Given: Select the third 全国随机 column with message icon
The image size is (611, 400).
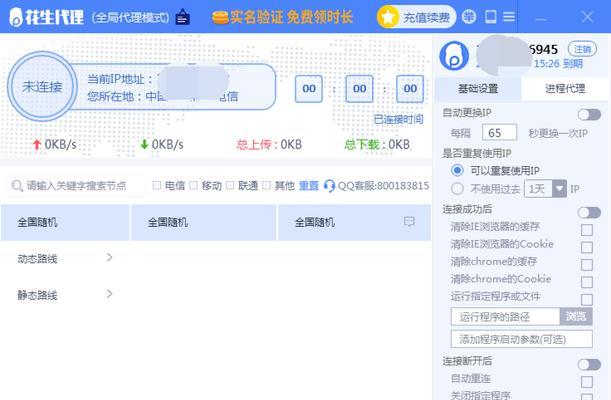Looking at the screenshot, I should [x=354, y=222].
